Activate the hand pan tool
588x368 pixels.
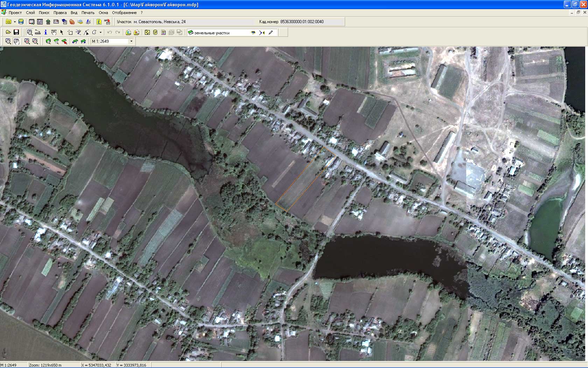click(16, 41)
